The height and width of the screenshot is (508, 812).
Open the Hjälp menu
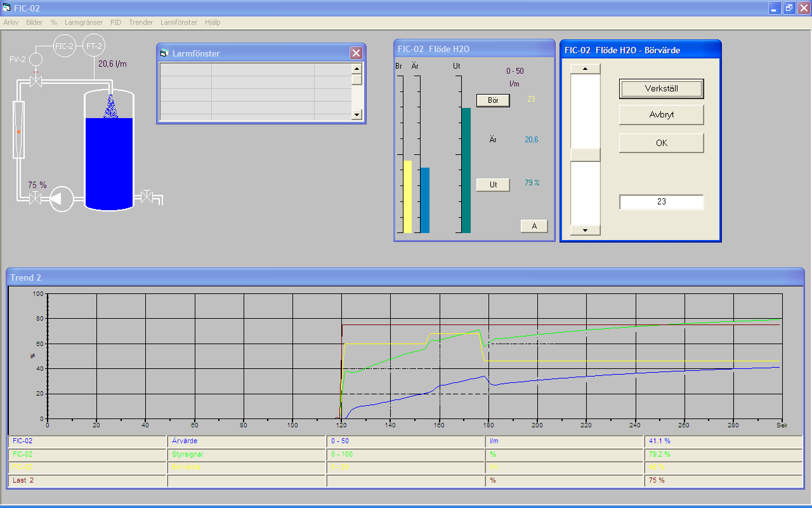[x=213, y=22]
